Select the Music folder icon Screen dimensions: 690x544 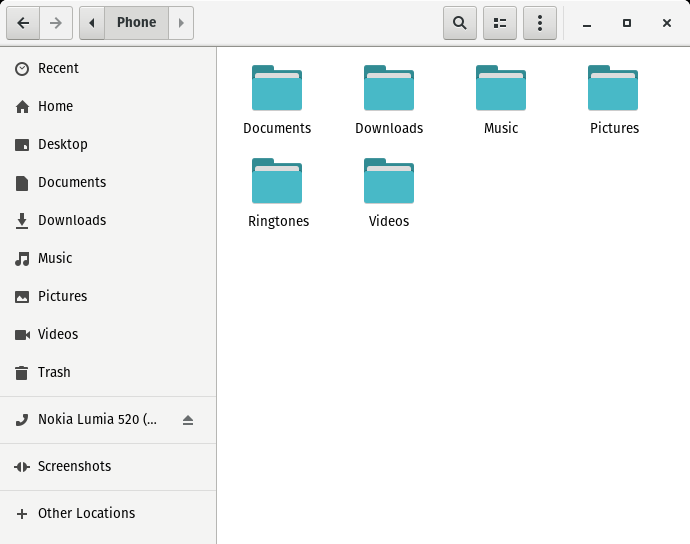coord(501,90)
